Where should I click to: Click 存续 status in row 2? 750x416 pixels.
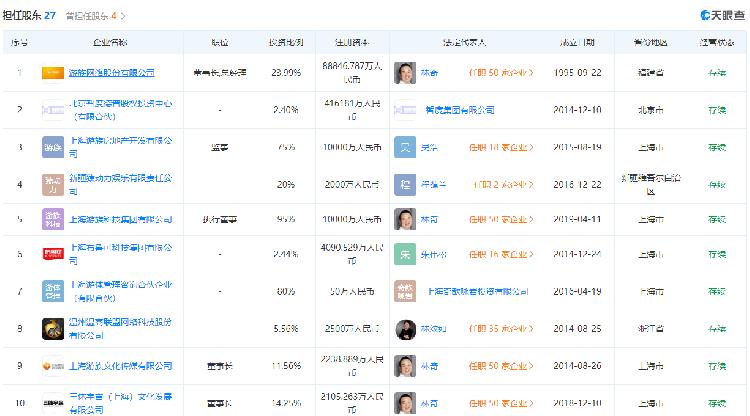717,110
